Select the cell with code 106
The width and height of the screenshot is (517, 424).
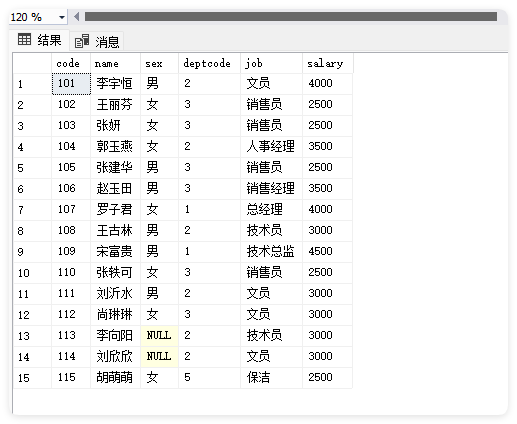click(71, 189)
